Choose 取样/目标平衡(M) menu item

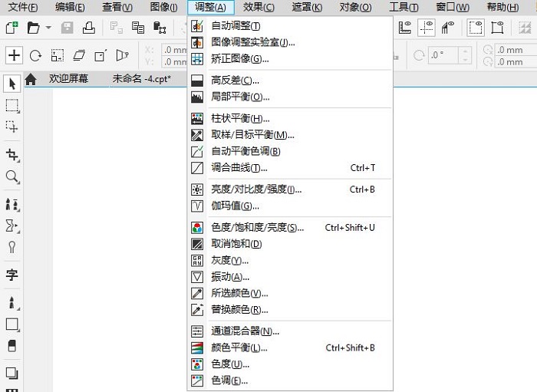click(290, 135)
